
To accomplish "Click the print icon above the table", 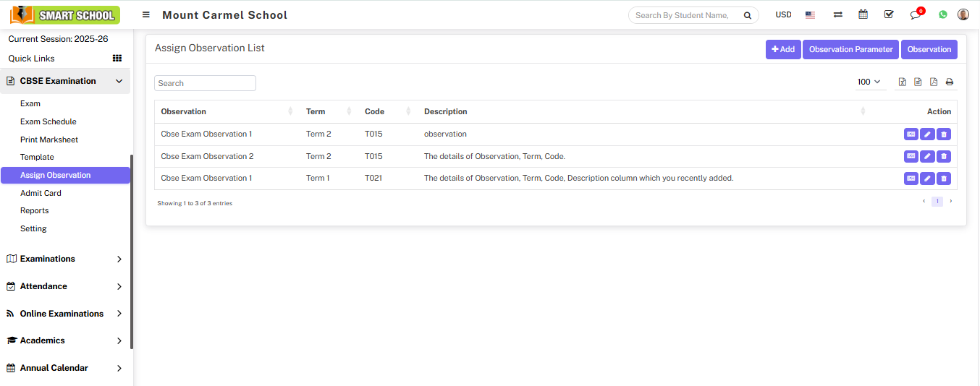I will pyautogui.click(x=949, y=82).
